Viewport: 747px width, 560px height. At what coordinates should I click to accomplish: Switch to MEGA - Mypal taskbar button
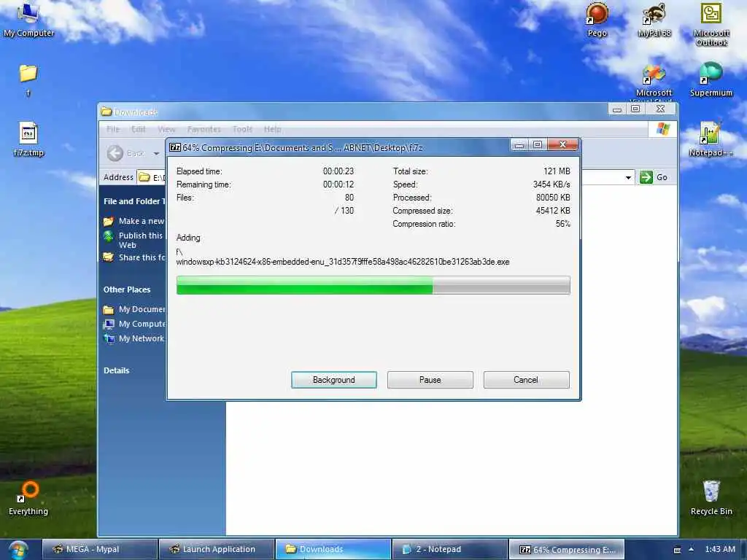coord(99,550)
